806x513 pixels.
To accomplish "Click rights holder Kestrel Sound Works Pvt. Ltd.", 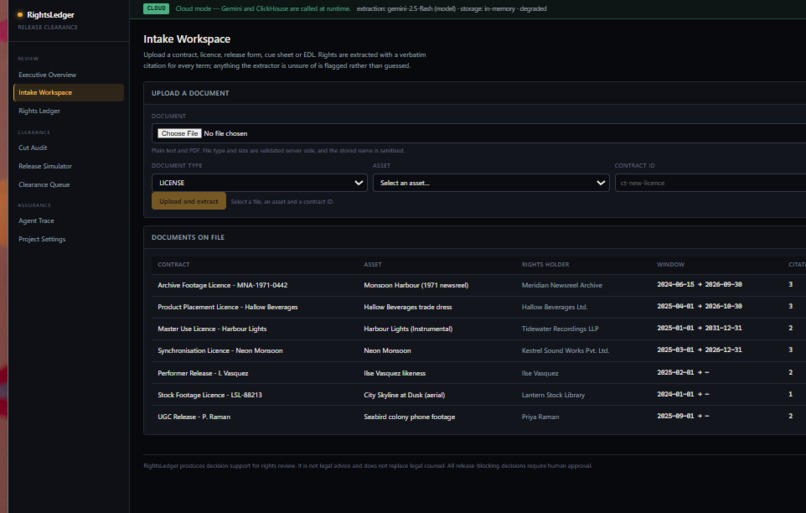I will [x=565, y=351].
